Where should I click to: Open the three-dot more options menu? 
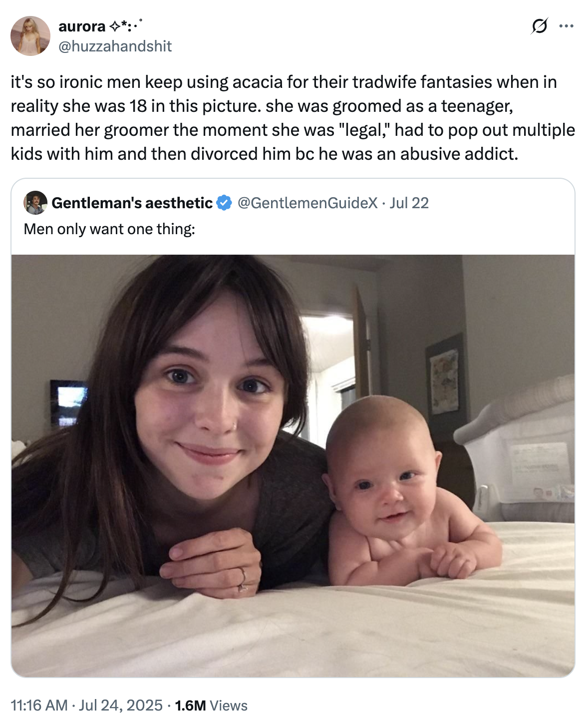[x=566, y=26]
